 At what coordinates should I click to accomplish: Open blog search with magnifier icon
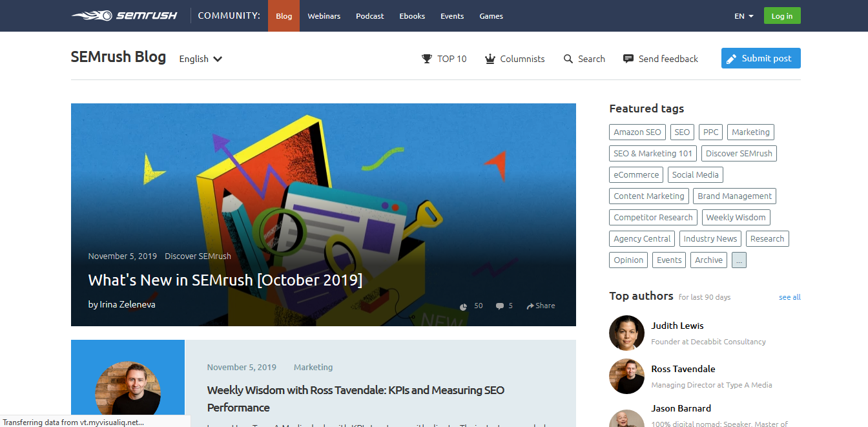click(x=567, y=58)
